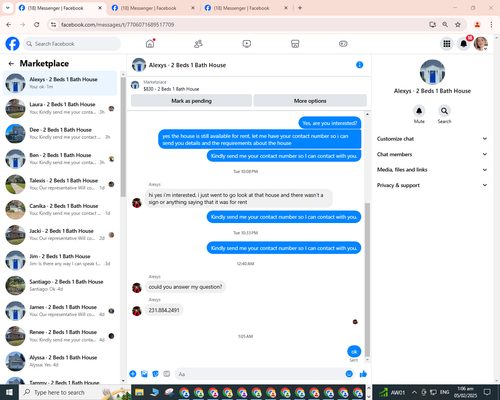This screenshot has height=400, width=500.
Task: Bookmark this page with star icon
Action: click(458, 24)
